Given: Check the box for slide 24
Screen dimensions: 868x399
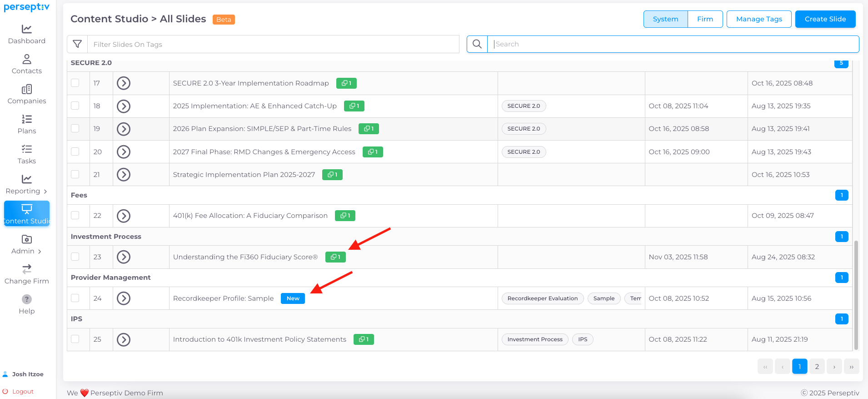Looking at the screenshot, I should pyautogui.click(x=75, y=298).
